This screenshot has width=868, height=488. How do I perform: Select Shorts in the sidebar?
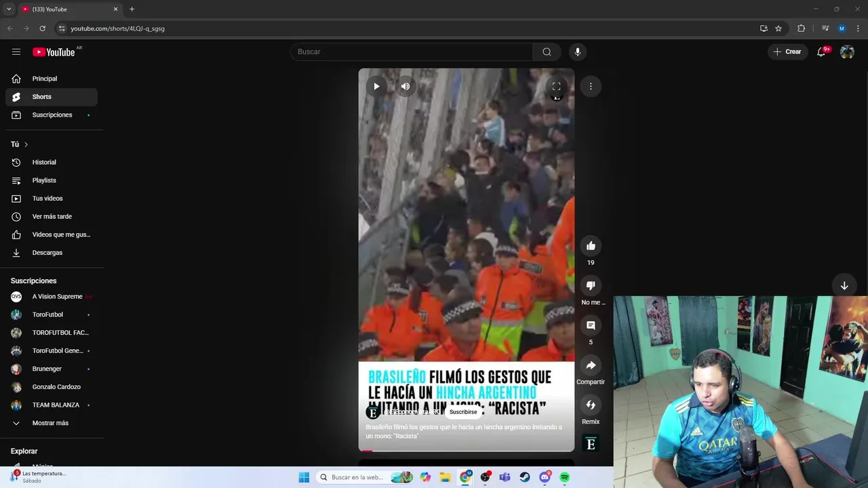pyautogui.click(x=52, y=97)
